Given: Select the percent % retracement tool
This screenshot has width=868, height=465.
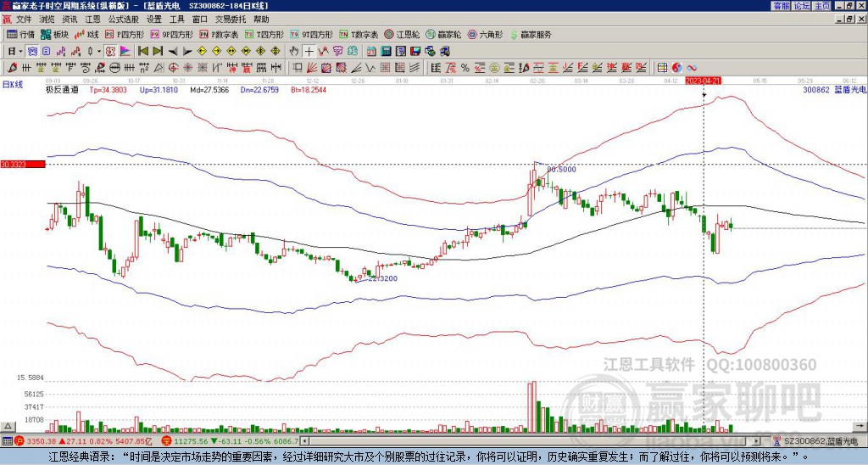Looking at the screenshot, I should [x=465, y=68].
